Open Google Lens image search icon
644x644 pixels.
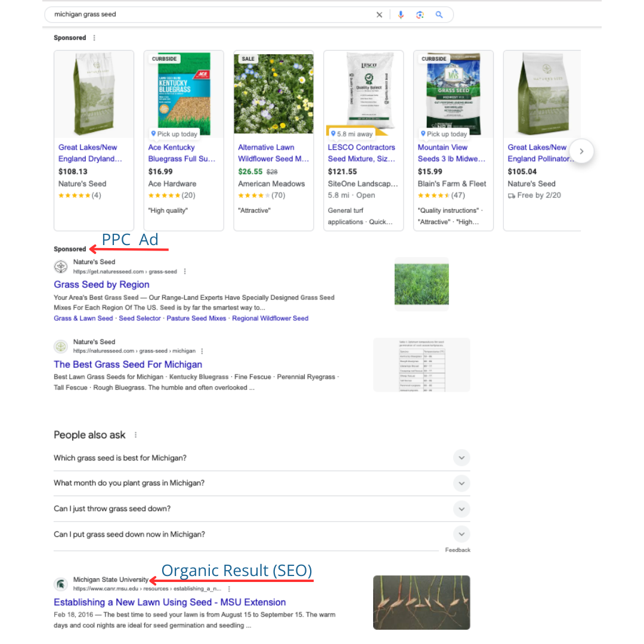420,14
